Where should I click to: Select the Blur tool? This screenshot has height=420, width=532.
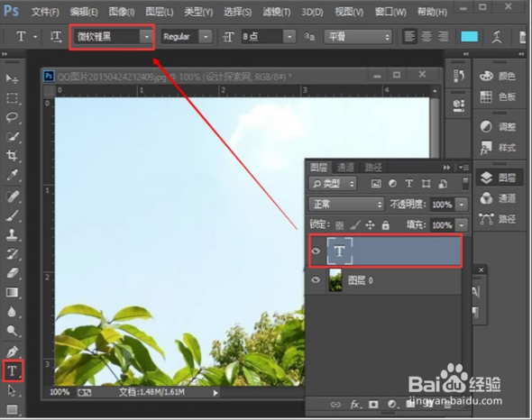pyautogui.click(x=12, y=312)
